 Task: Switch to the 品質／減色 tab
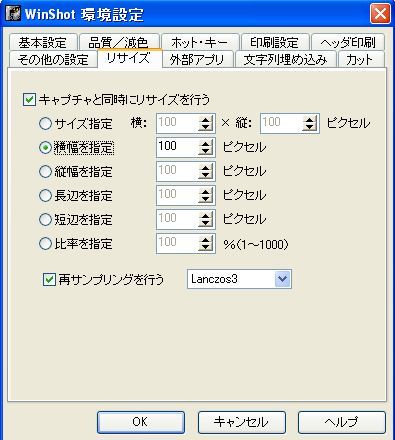pos(119,42)
